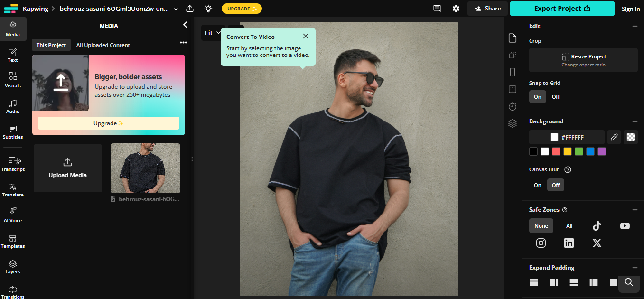Open the Layers sidebar panel
Viewport: 644px width, 299px height.
tap(13, 267)
